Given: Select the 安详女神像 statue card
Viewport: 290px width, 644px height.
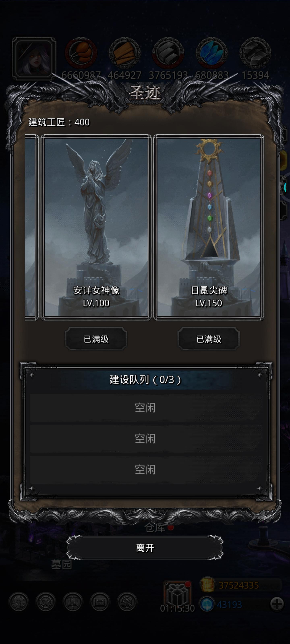Looking at the screenshot, I should point(96,227).
